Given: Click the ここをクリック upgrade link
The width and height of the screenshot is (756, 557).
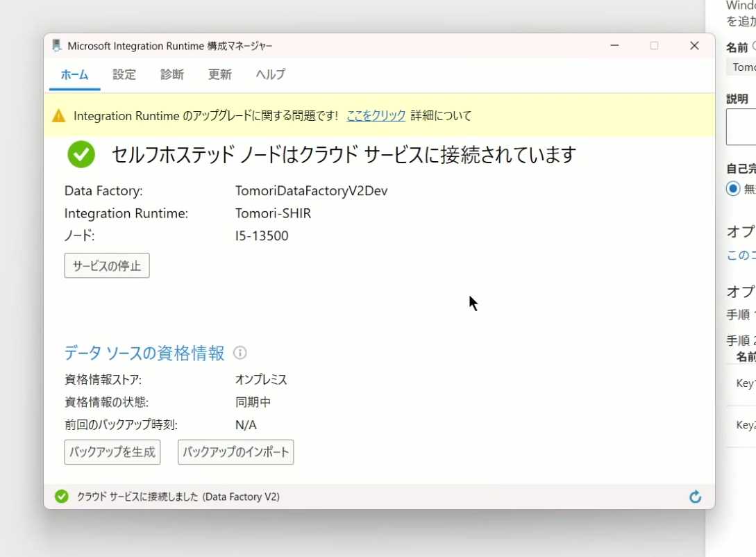Looking at the screenshot, I should (x=376, y=116).
